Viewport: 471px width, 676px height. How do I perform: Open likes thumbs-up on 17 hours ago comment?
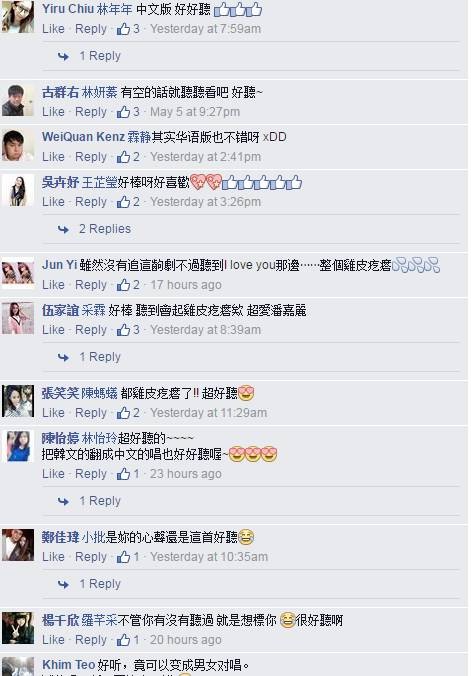pyautogui.click(x=123, y=285)
